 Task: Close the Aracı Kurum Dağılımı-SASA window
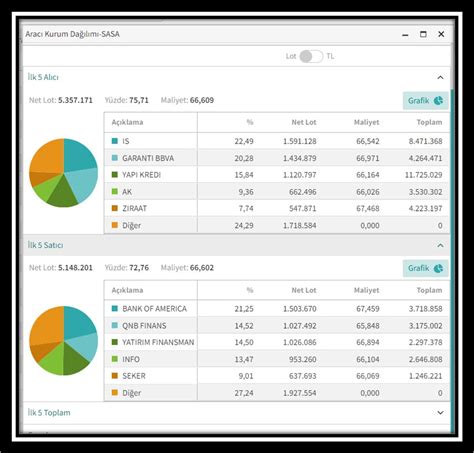click(441, 34)
